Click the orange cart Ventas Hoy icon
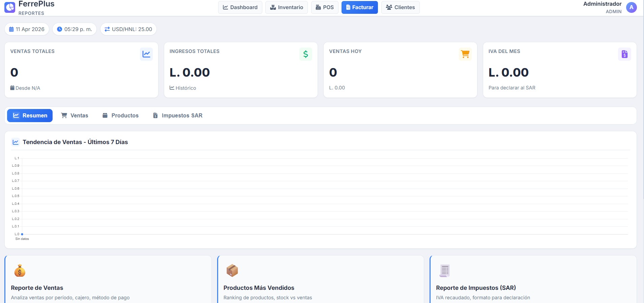The image size is (644, 303). [x=465, y=54]
